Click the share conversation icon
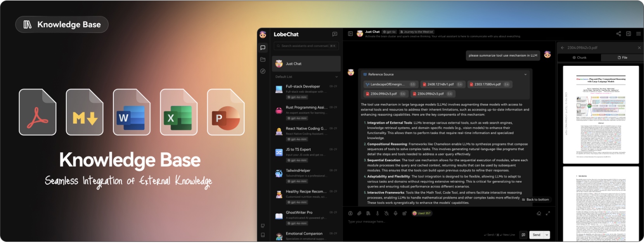Screen dimensions: 644x245 pyautogui.click(x=618, y=34)
